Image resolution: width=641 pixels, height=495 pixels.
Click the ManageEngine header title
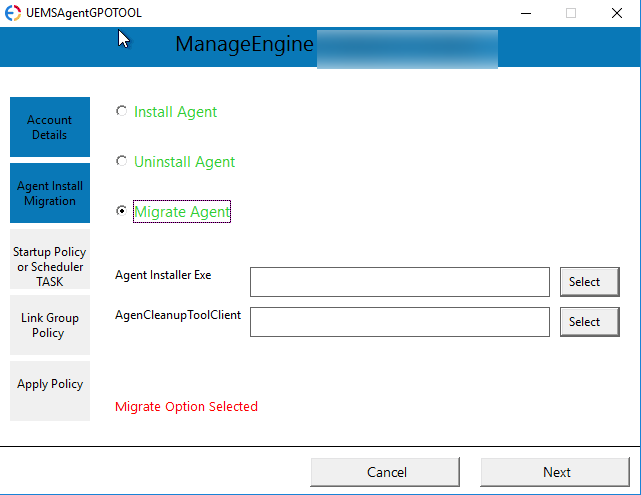click(244, 44)
